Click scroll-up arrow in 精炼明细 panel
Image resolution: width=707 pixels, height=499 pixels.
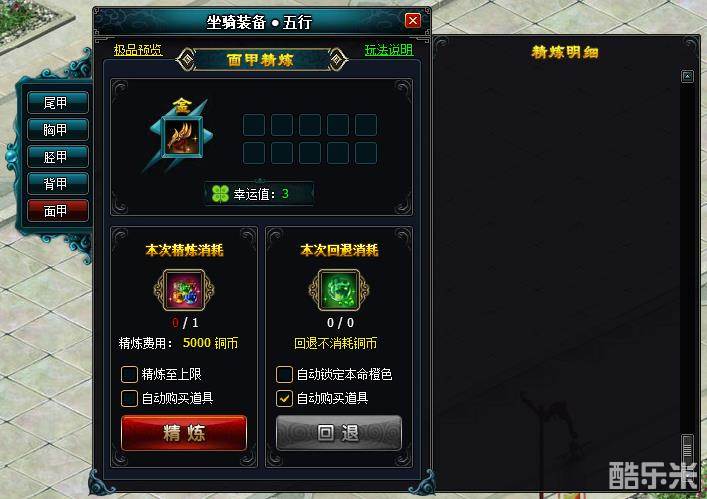click(687, 76)
